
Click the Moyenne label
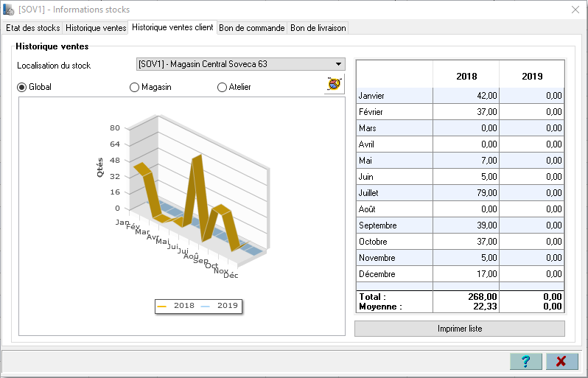click(380, 307)
